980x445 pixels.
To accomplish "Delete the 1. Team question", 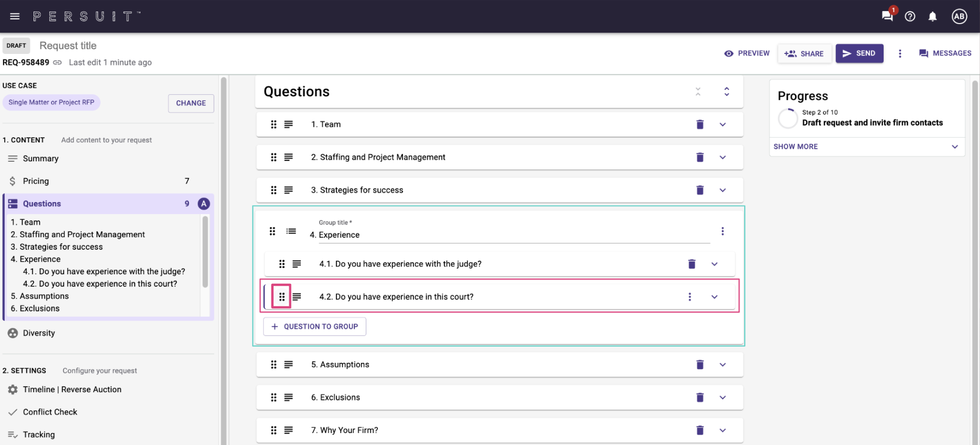I will click(700, 124).
